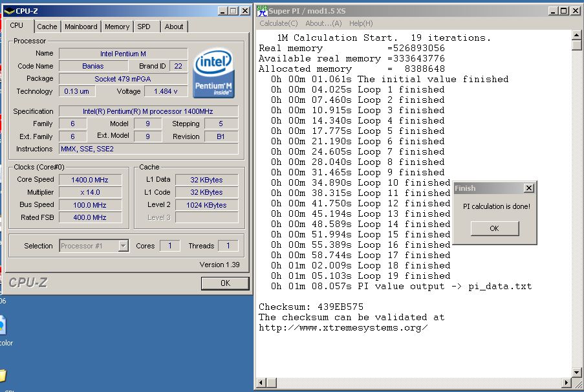This screenshot has height=392, width=584.
Task: Select the CPU tab in CPU-Z
Action: (17, 25)
